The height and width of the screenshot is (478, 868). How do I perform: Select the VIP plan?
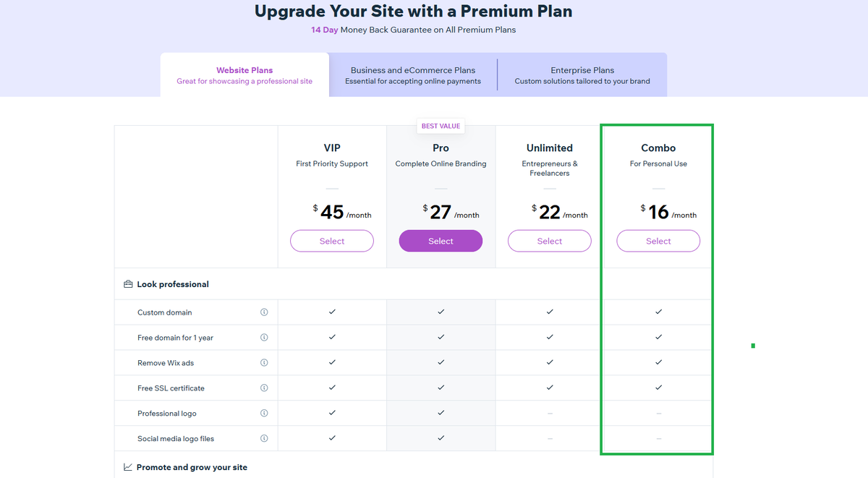[332, 241]
